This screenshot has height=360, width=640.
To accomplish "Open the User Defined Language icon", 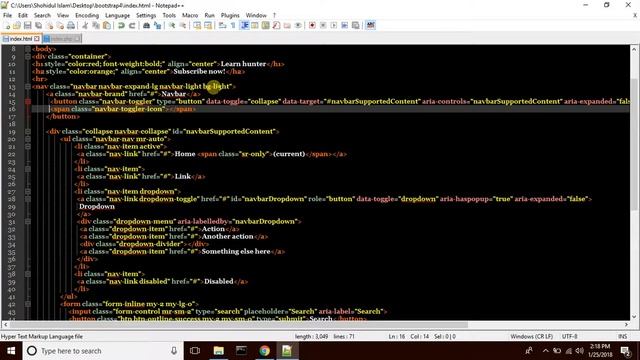I will click(x=255, y=25).
